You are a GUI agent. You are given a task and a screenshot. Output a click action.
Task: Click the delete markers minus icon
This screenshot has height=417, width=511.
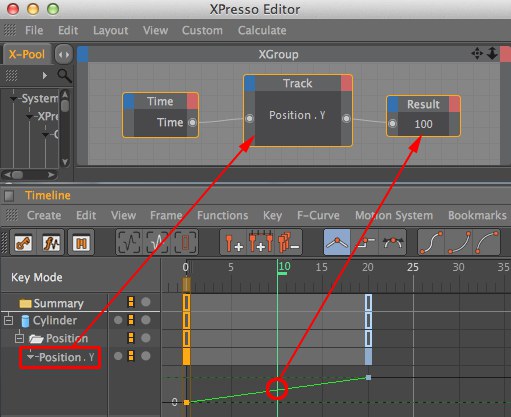288,242
